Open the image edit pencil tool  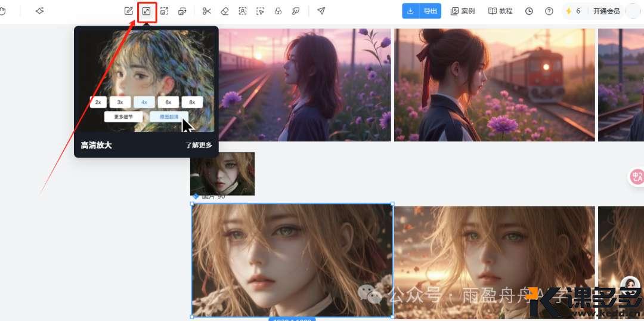point(129,11)
